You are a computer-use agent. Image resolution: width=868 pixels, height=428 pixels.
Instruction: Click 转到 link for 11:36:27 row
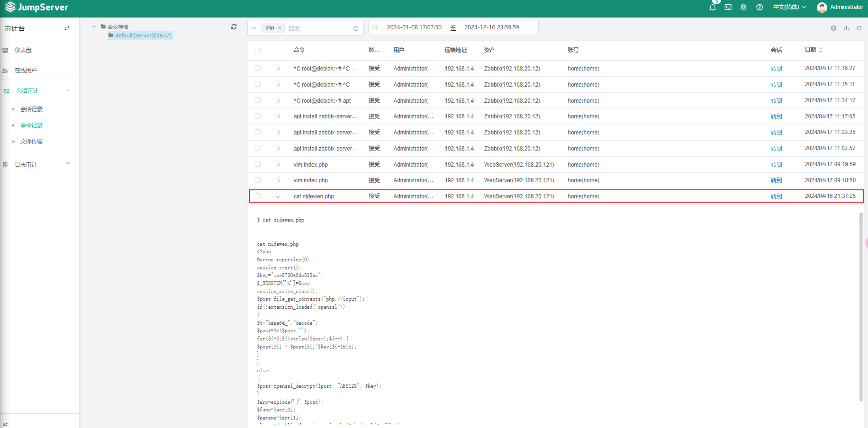(776, 69)
